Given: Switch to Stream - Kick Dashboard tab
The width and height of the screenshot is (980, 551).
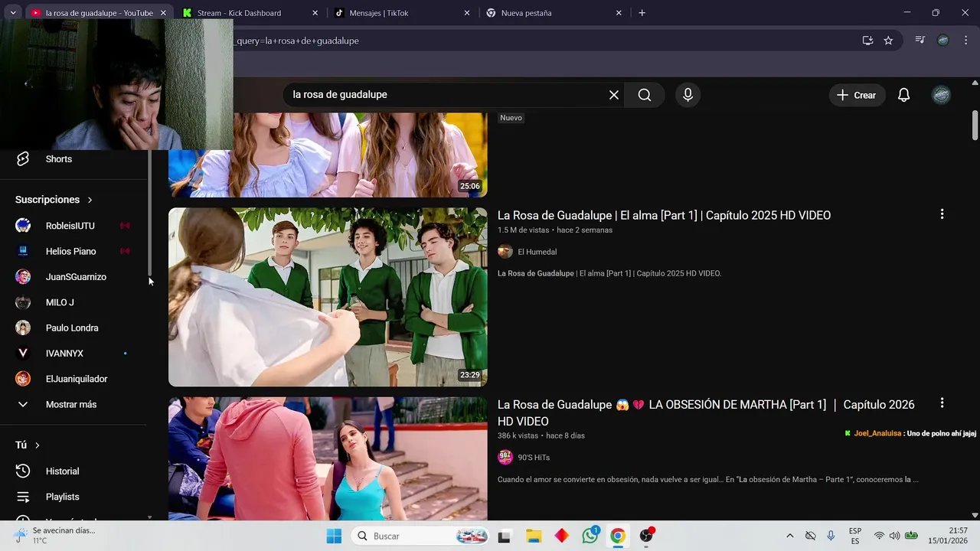Looking at the screenshot, I should coord(250,13).
